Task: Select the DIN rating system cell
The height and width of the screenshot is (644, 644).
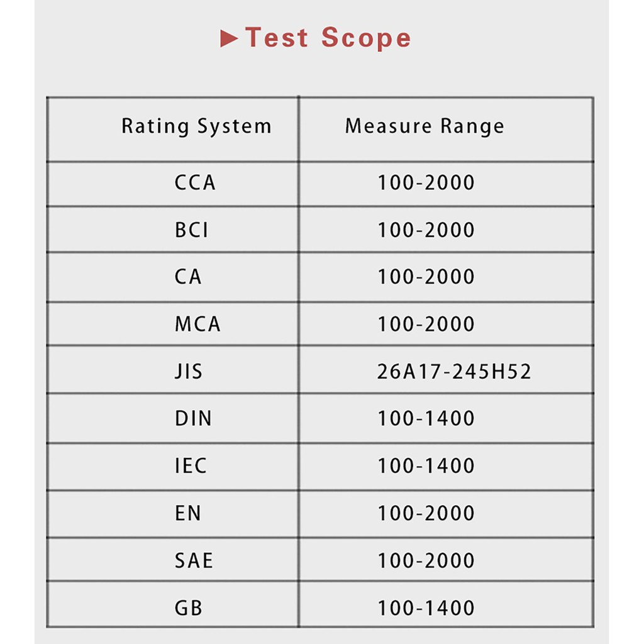Action: coord(193,419)
